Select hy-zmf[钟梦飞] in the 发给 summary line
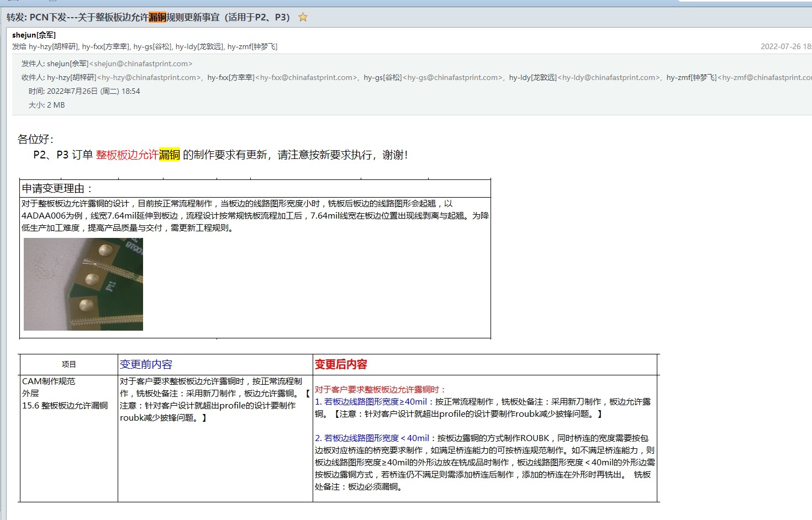 click(252, 46)
